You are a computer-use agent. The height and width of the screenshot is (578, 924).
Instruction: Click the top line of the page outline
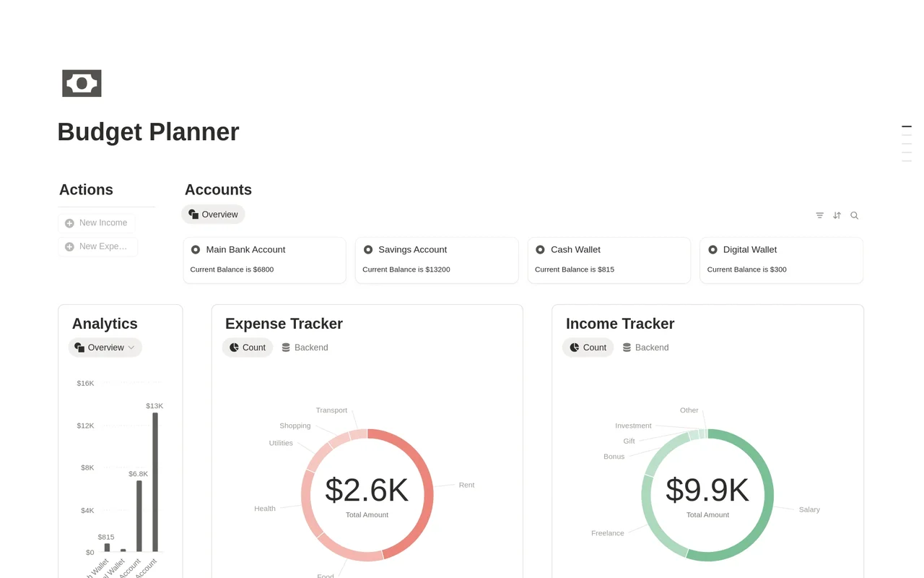pyautogui.click(x=907, y=126)
